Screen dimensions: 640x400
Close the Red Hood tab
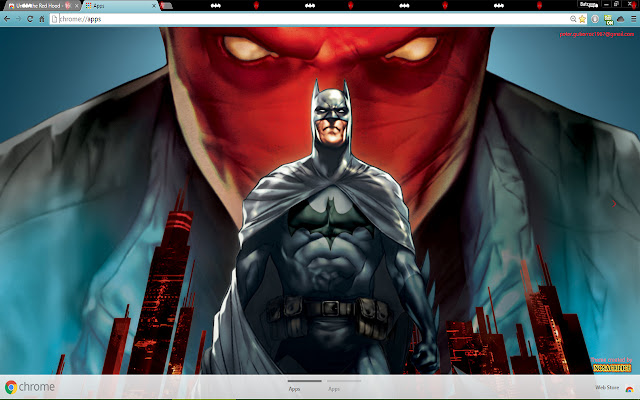tap(76, 6)
